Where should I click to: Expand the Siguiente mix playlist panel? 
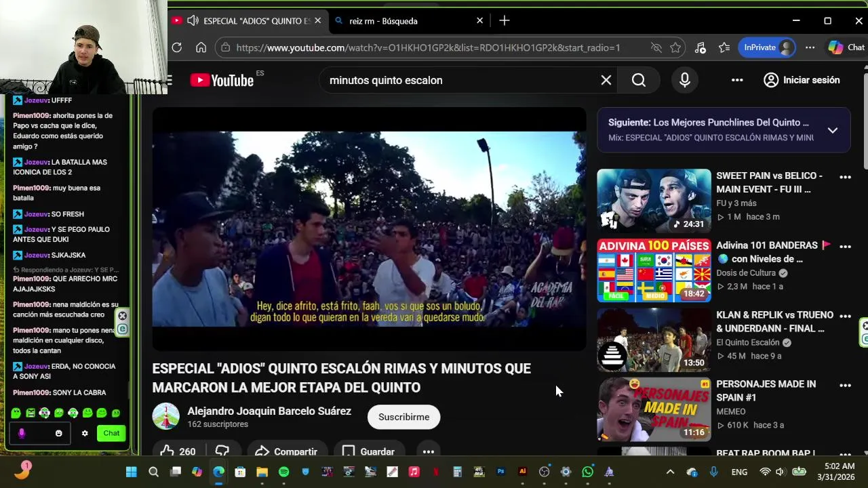[x=833, y=130]
